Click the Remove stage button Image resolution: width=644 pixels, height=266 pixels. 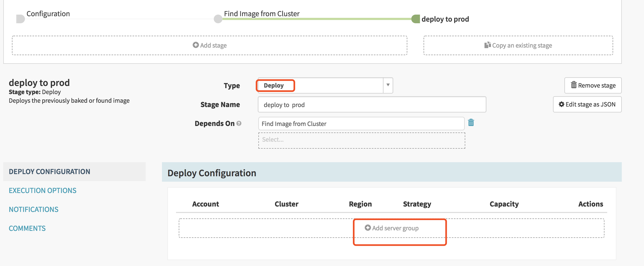point(593,85)
